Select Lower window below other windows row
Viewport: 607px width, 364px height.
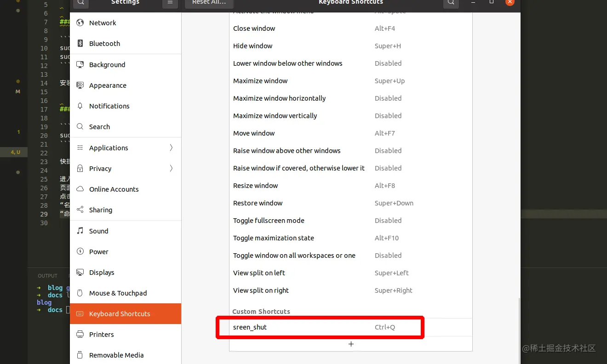(351, 63)
